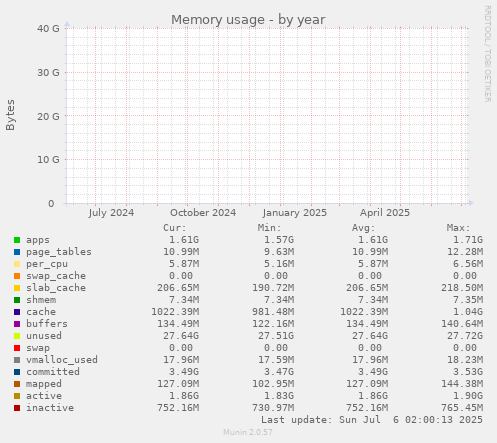
Task: Click the 'Memory usage - by year' title
Action: pyautogui.click(x=248, y=20)
